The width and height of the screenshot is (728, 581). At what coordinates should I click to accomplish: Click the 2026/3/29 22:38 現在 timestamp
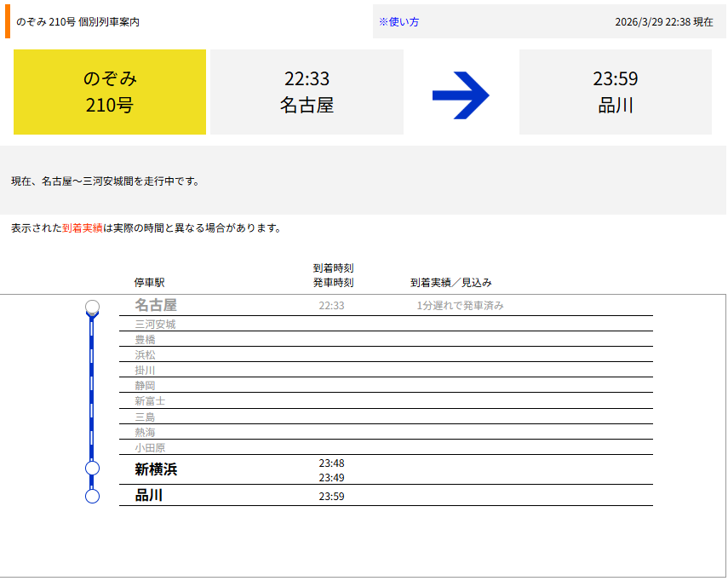(x=664, y=22)
